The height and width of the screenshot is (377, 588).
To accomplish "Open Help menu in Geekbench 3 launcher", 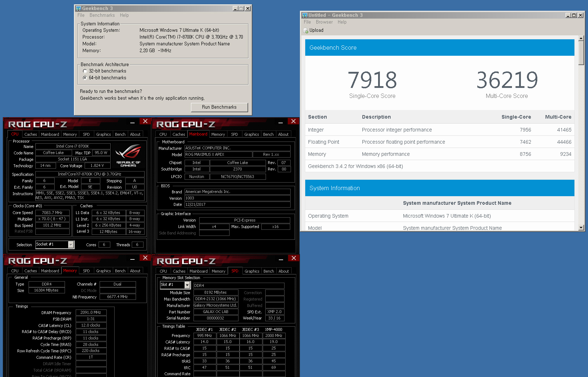I will (124, 15).
